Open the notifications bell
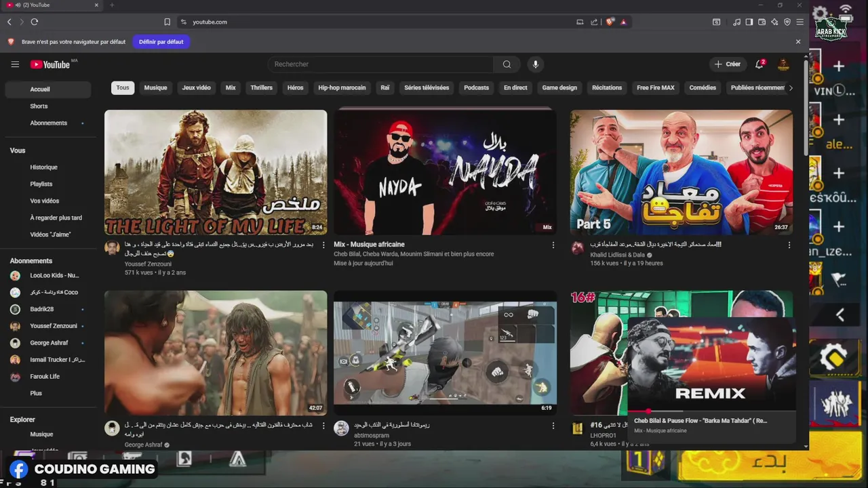This screenshot has width=868, height=488. [x=759, y=64]
